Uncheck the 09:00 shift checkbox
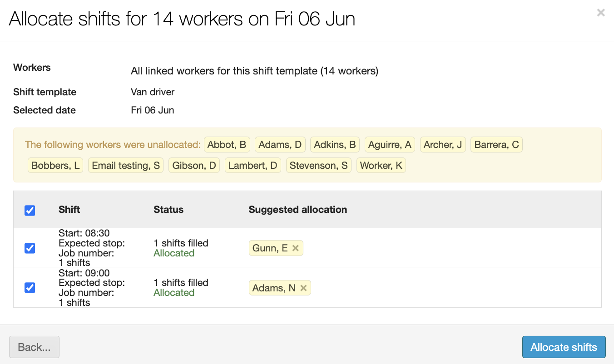 pyautogui.click(x=30, y=288)
